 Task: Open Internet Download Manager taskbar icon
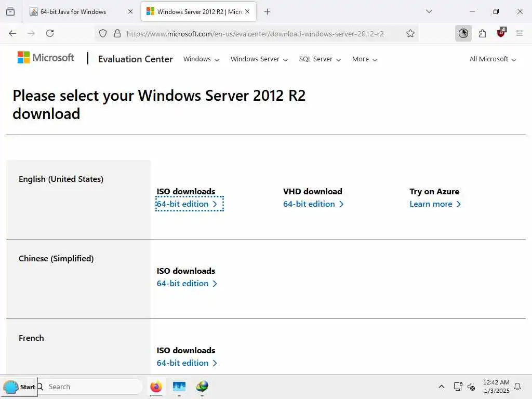[202, 387]
